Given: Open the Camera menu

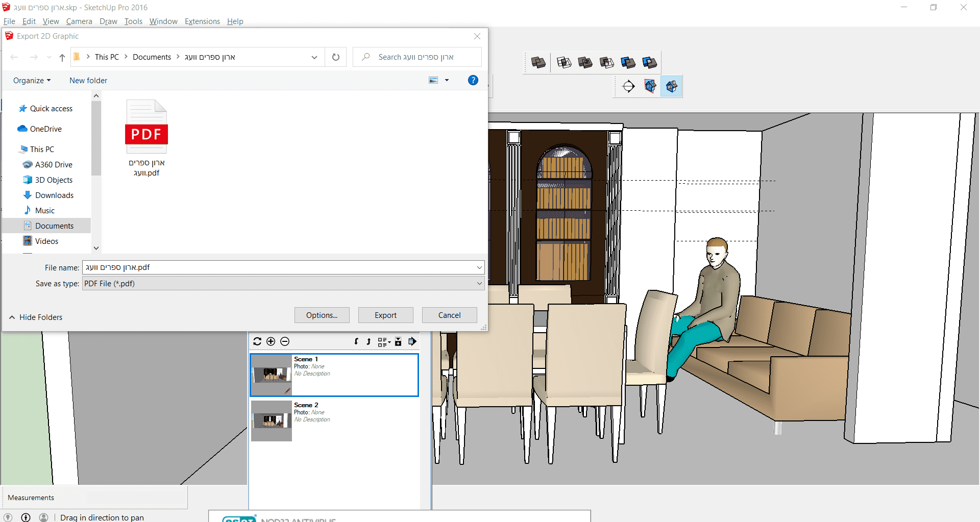Looking at the screenshot, I should click(x=79, y=21).
